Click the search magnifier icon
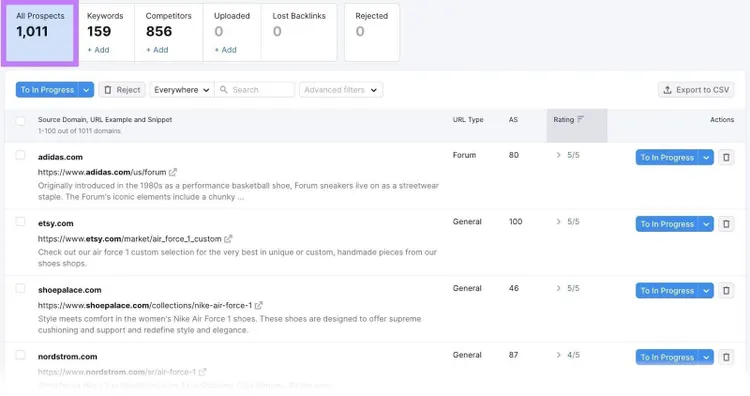The height and width of the screenshot is (396, 750). 223,89
